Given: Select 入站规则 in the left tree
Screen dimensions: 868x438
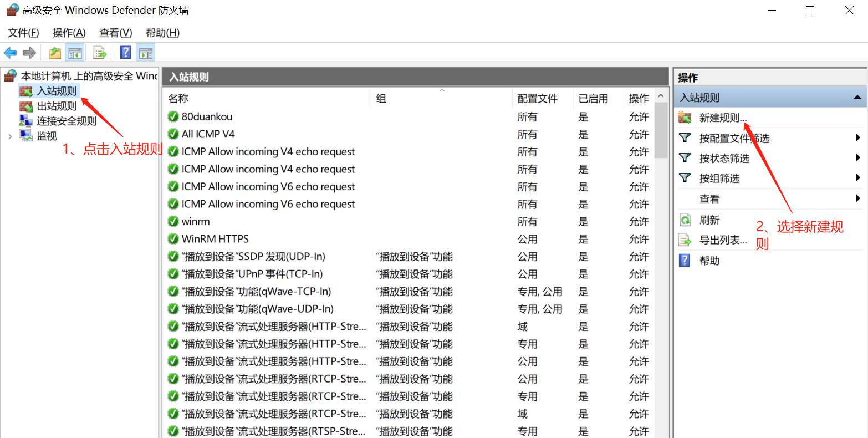Looking at the screenshot, I should click(57, 91).
